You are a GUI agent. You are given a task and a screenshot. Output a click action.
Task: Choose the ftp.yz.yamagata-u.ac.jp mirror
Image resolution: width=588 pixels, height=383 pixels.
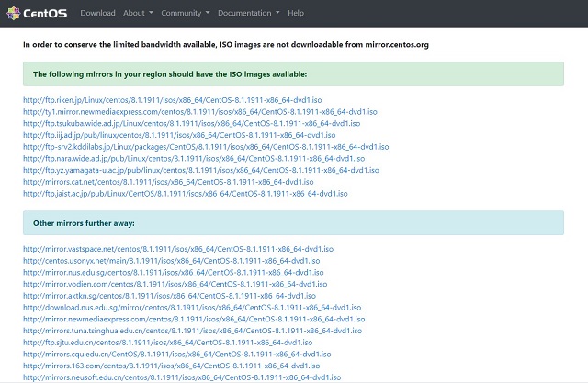[x=201, y=170]
